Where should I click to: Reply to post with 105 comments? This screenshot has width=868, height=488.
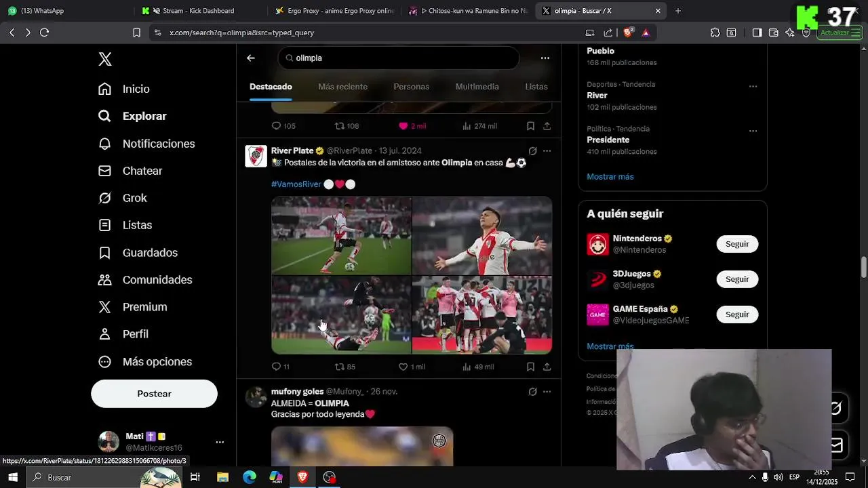(283, 126)
